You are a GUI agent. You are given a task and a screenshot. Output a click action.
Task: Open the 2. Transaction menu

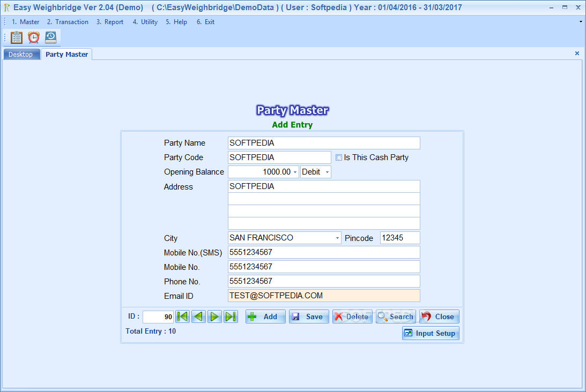[68, 22]
